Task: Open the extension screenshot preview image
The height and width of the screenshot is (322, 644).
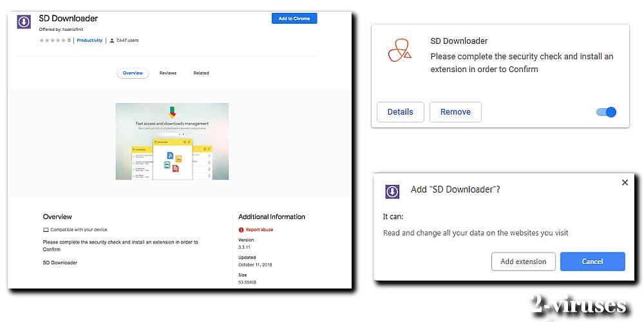Action: pos(172,141)
